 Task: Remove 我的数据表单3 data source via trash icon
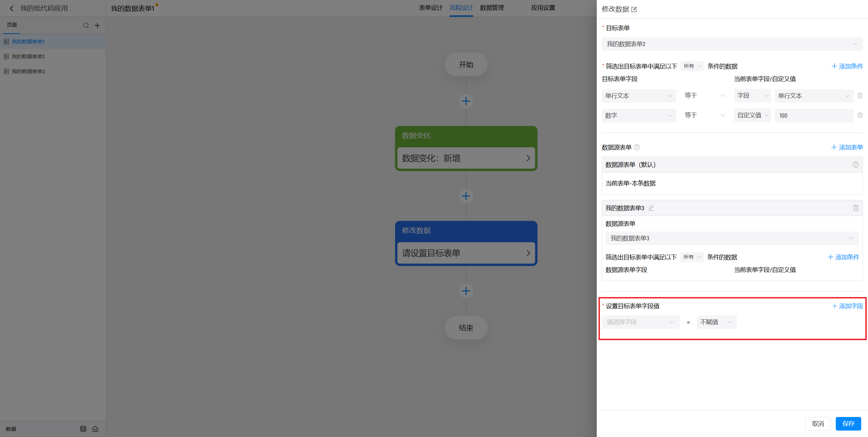point(855,208)
